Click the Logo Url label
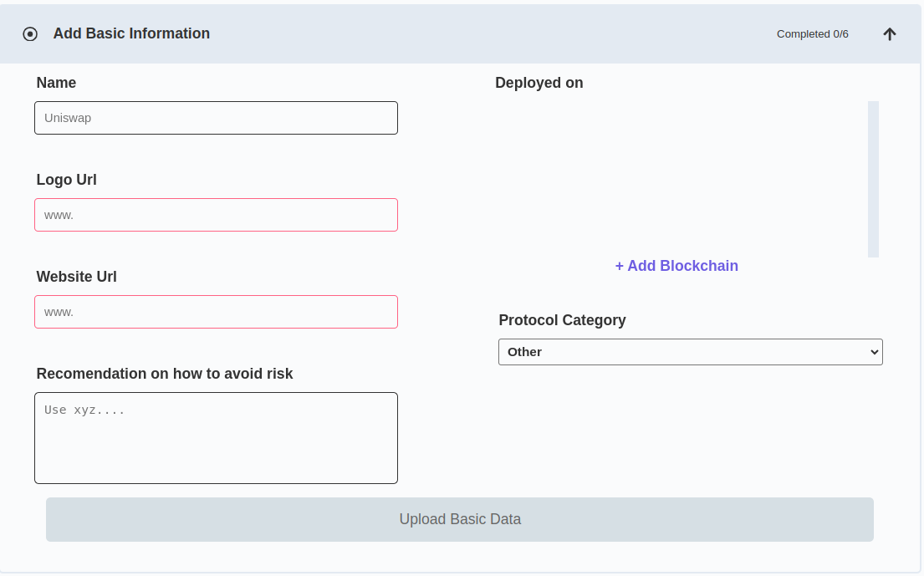Screen dimensions: 924x576 (x=67, y=180)
